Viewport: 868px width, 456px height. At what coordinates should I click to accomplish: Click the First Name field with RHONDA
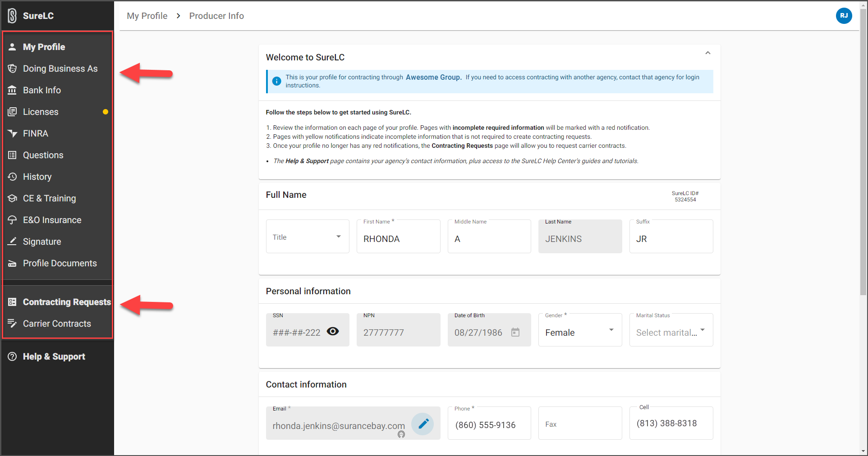(x=398, y=237)
